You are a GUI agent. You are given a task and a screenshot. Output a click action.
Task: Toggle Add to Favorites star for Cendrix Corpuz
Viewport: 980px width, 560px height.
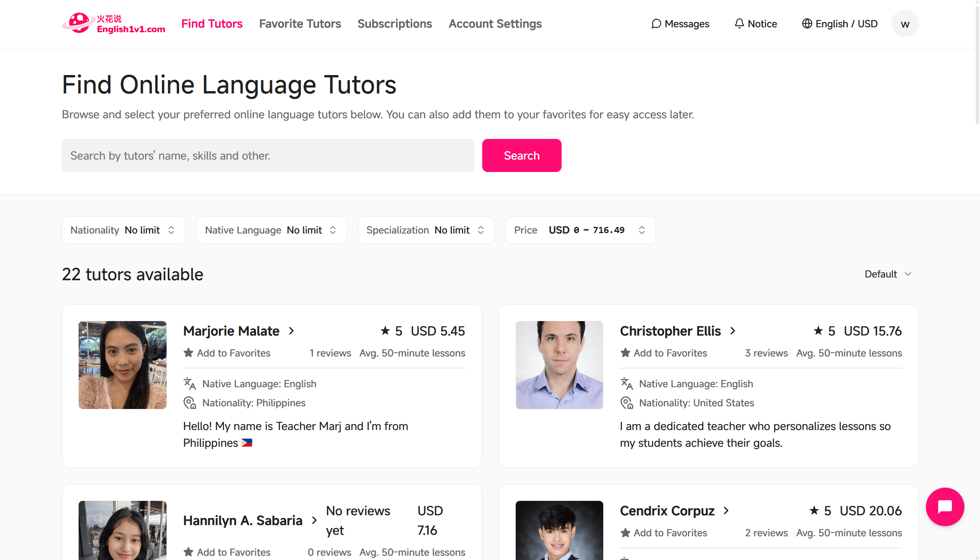coord(625,533)
